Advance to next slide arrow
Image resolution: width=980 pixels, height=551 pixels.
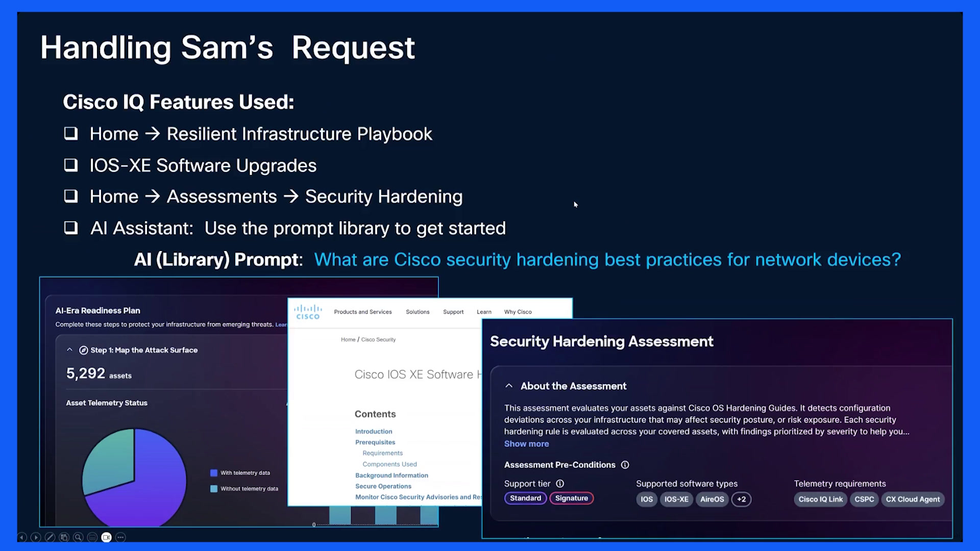coord(36,537)
